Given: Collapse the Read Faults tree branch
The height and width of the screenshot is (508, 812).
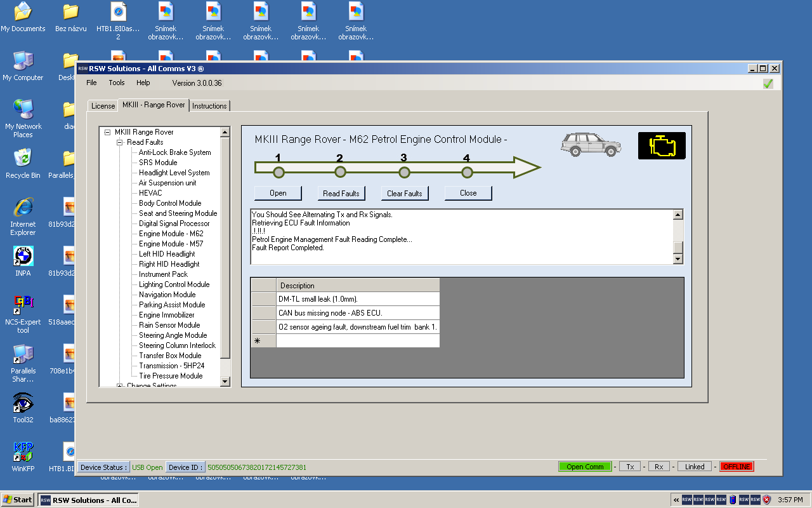Looking at the screenshot, I should pyautogui.click(x=119, y=142).
